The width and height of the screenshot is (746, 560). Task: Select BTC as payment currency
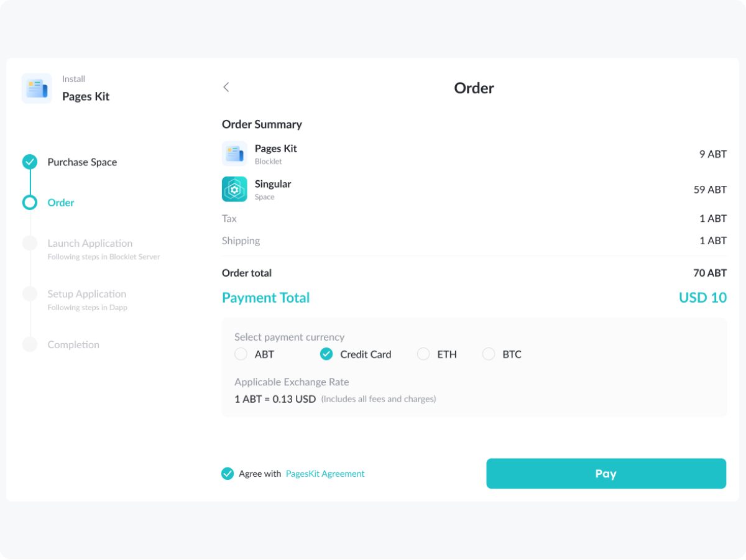click(489, 354)
